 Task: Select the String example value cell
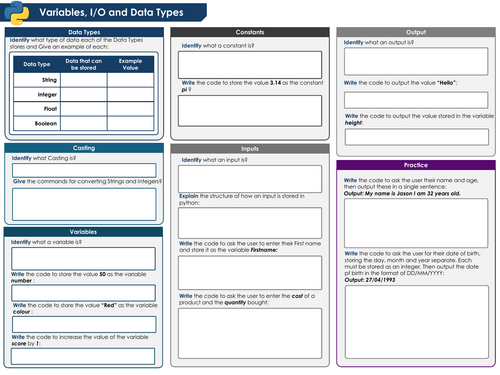130,80
